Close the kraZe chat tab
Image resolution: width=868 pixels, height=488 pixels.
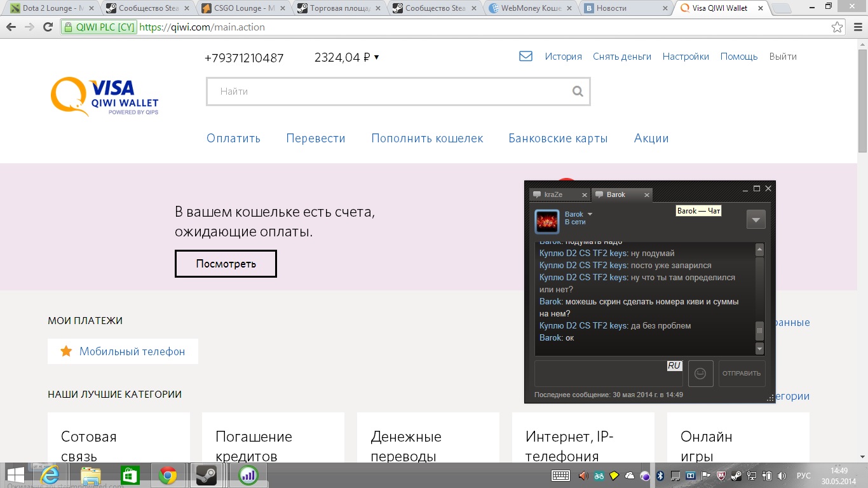(x=585, y=194)
